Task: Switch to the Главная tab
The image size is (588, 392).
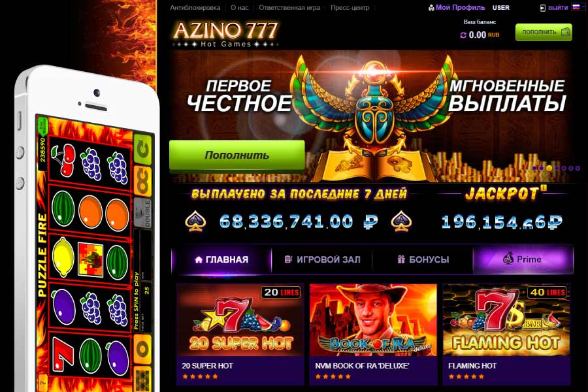Action: point(221,259)
